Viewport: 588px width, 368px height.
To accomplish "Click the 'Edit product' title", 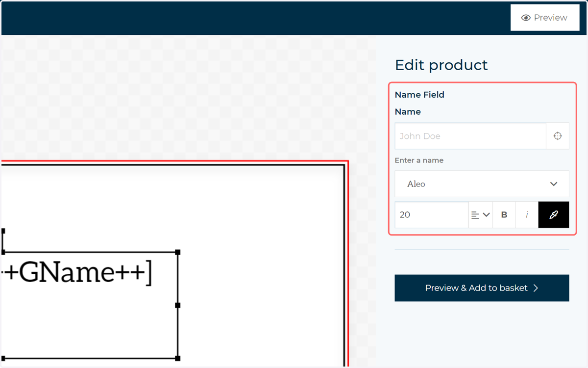I will [441, 65].
